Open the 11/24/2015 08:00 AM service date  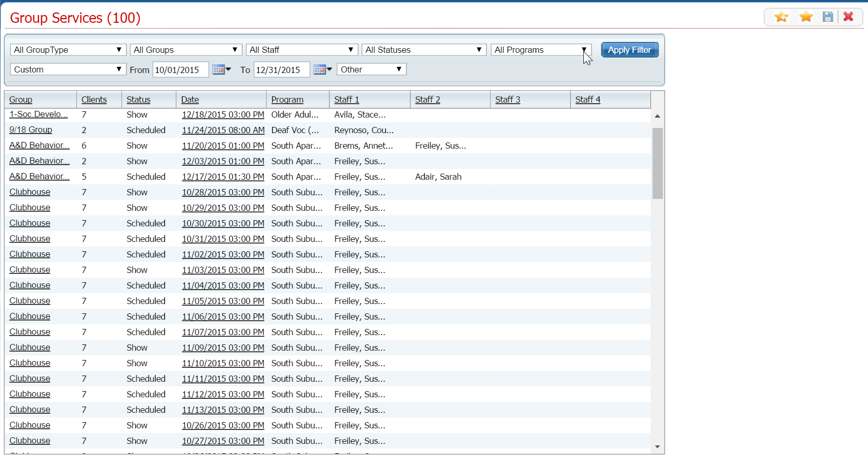[x=223, y=130]
